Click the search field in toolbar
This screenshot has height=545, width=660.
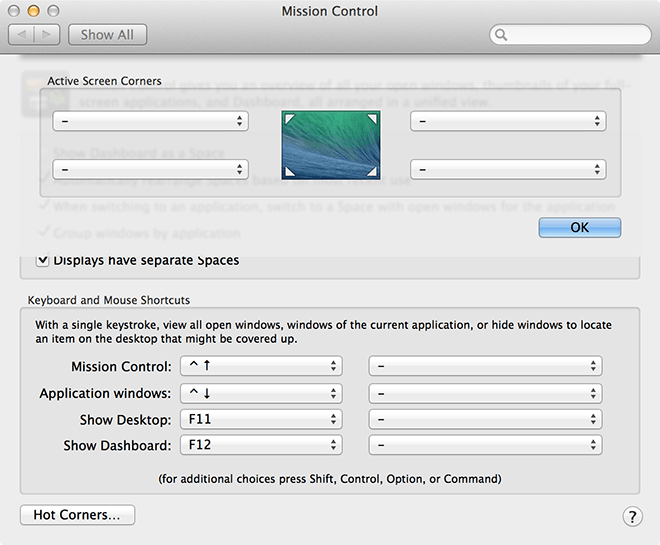tap(575, 35)
